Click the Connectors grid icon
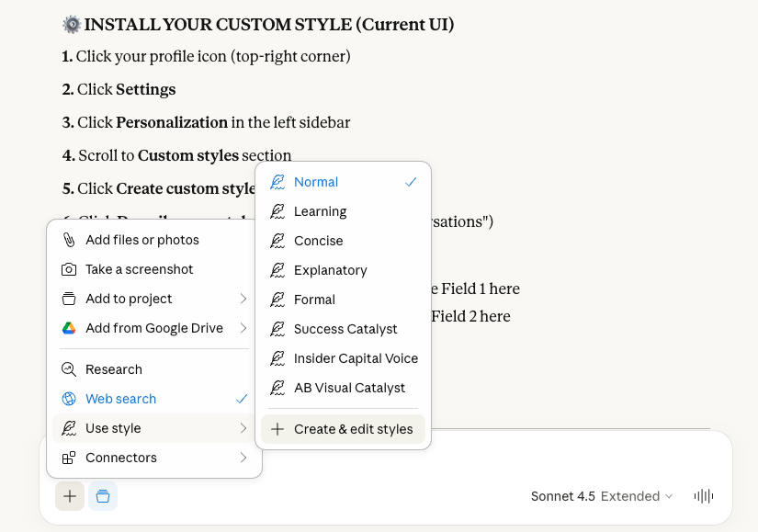The height and width of the screenshot is (532, 758). click(69, 458)
